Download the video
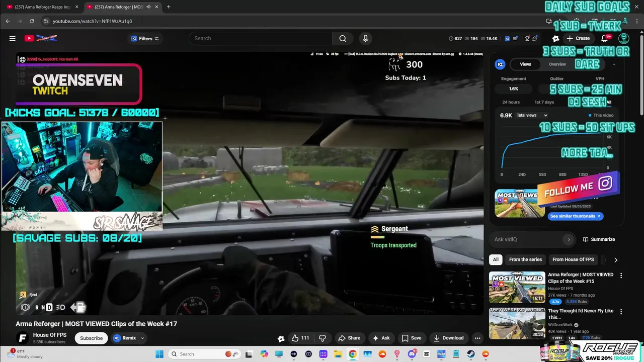 [449, 338]
